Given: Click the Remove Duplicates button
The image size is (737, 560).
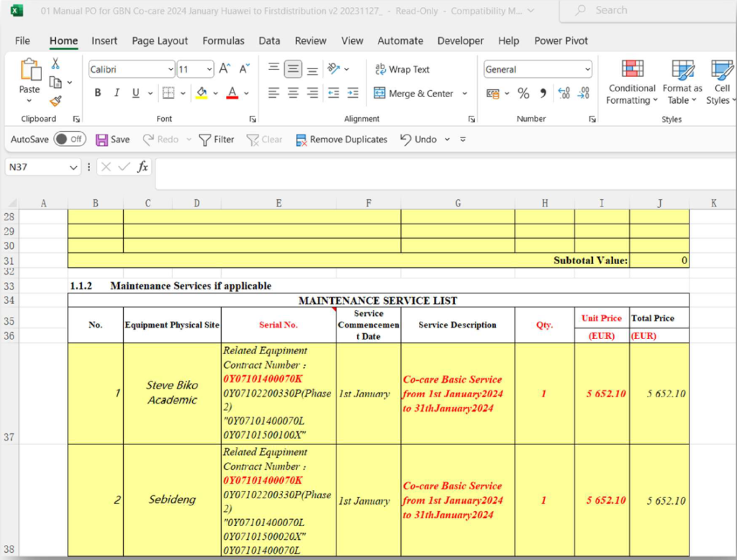Looking at the screenshot, I should pyautogui.click(x=341, y=139).
